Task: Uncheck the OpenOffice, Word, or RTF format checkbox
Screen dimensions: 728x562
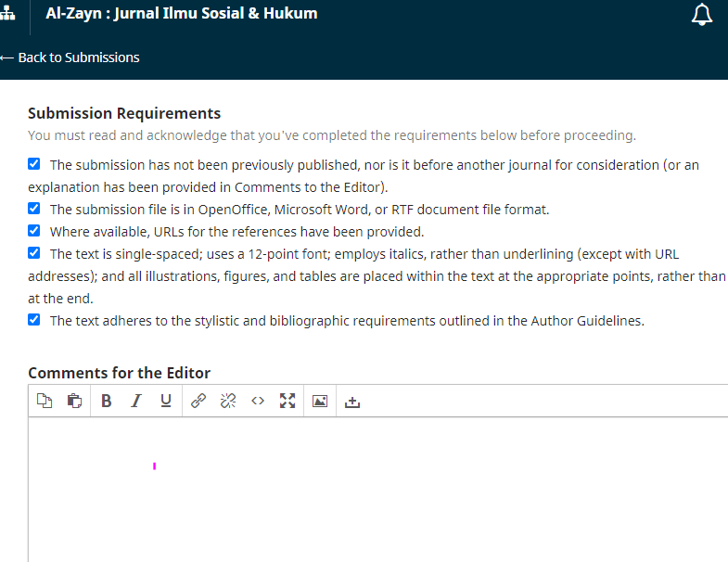Action: (x=34, y=209)
